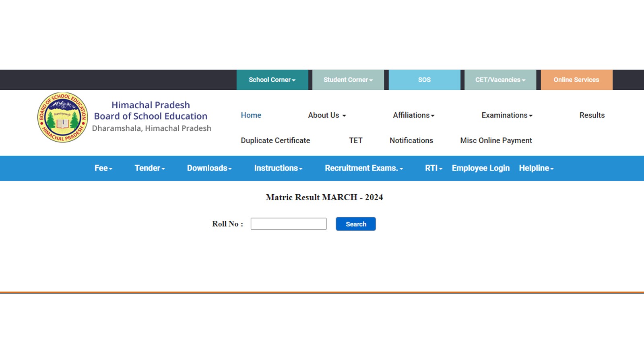Open the Affiliations dropdown

[x=413, y=115]
